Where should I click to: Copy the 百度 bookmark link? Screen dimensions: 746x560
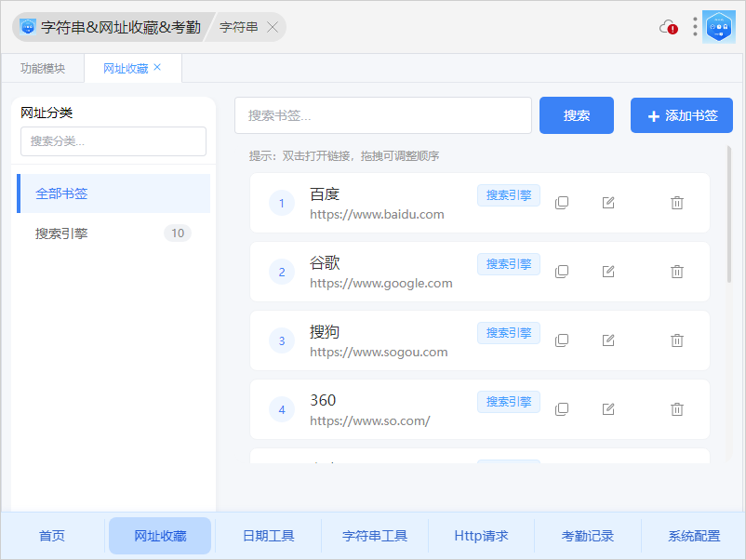pyautogui.click(x=562, y=203)
